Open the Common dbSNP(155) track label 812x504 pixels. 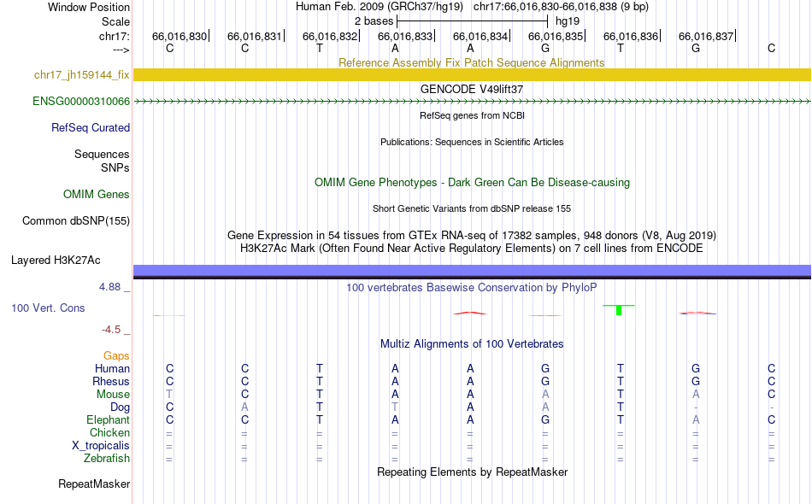(x=75, y=221)
